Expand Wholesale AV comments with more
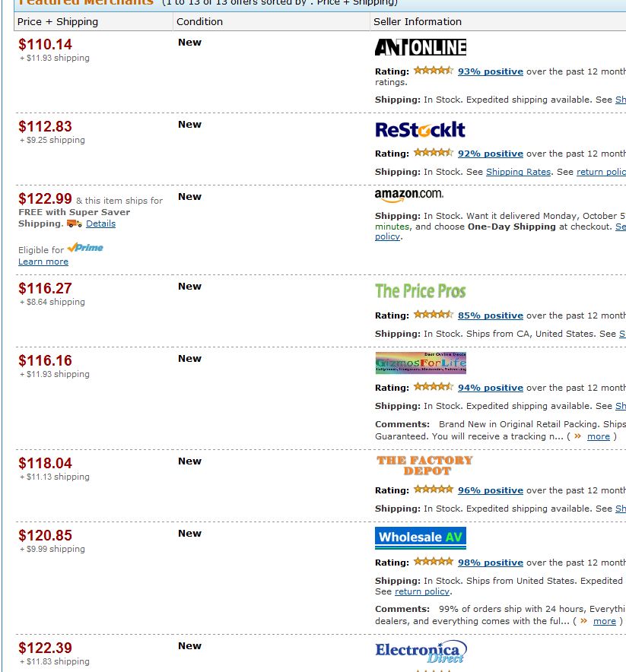The width and height of the screenshot is (626, 672). point(605,621)
